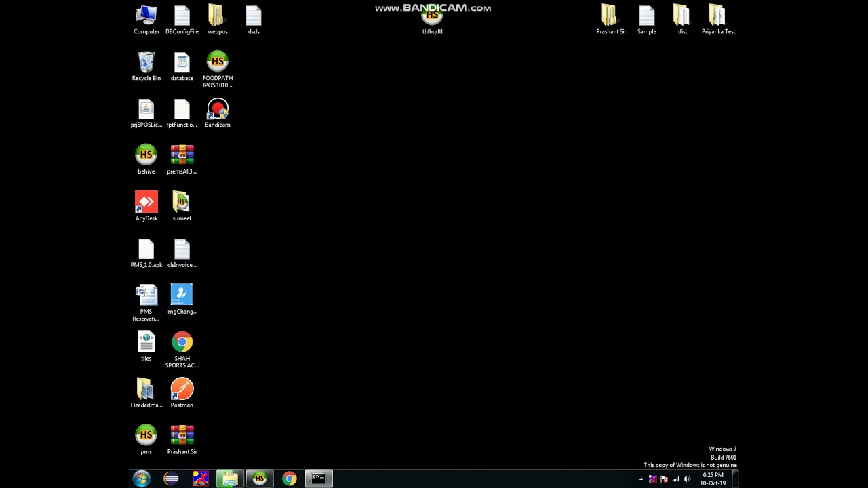This screenshot has width=868, height=488.
Task: Select the Bandicam desktop shortcut
Action: pyautogui.click(x=218, y=113)
